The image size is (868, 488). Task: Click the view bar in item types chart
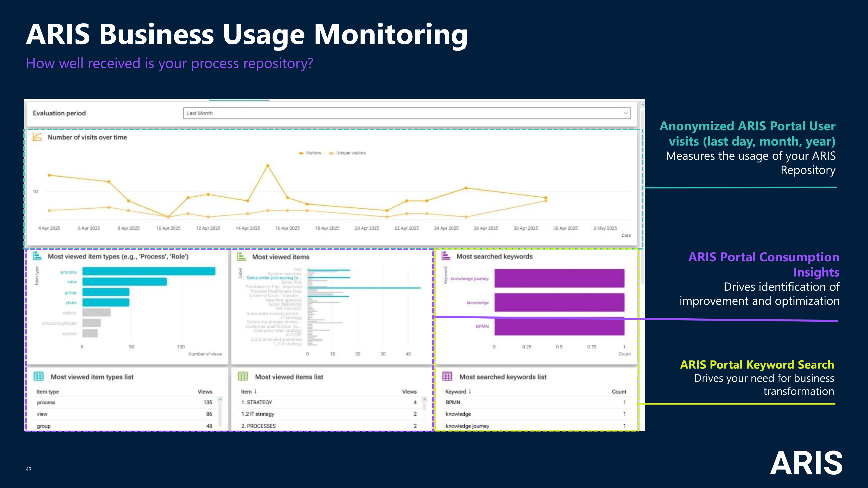point(124,282)
